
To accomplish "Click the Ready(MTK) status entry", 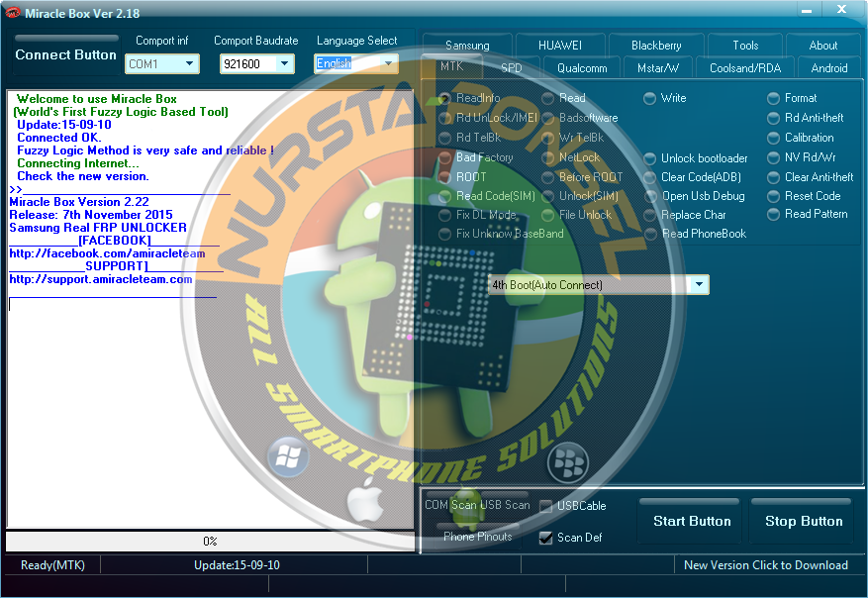I will tap(52, 565).
